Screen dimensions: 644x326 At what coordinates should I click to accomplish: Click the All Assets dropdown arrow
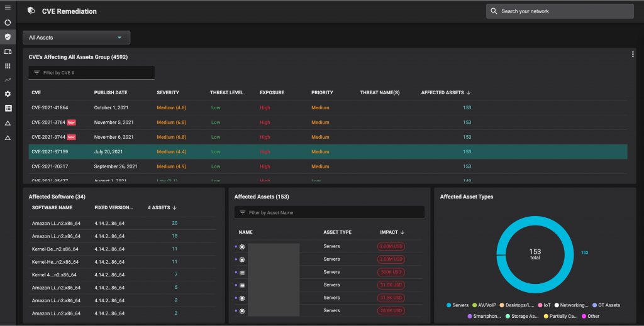(x=119, y=38)
